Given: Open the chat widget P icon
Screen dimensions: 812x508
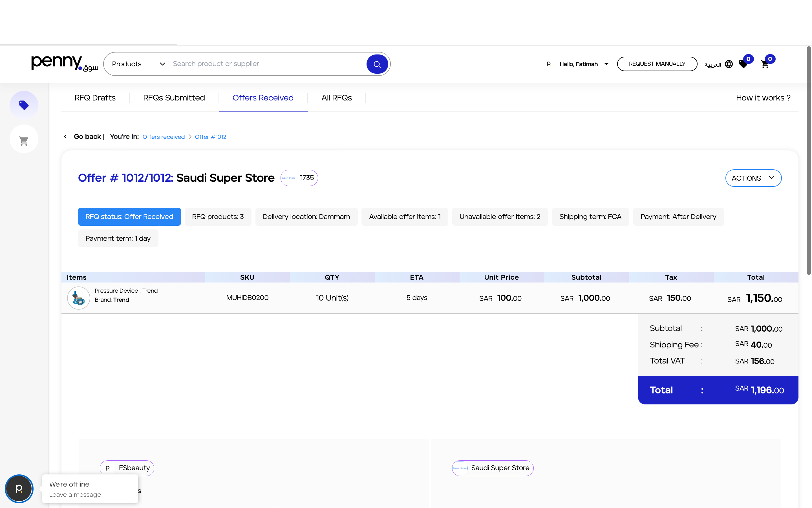Looking at the screenshot, I should pyautogui.click(x=19, y=489).
